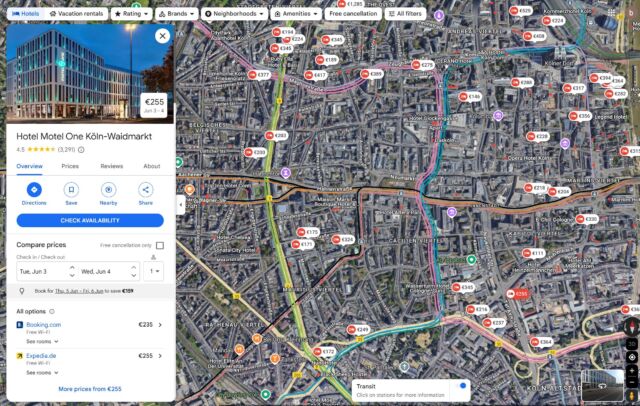The image size is (640, 406).
Task: Click the info icon next to the rating
Action: point(81,150)
